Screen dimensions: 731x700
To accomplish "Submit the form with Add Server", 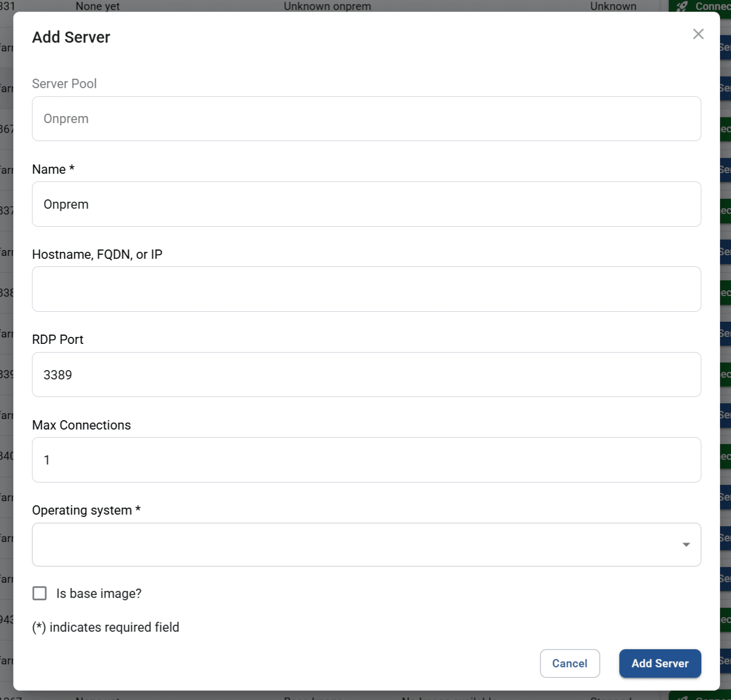I will pos(660,663).
